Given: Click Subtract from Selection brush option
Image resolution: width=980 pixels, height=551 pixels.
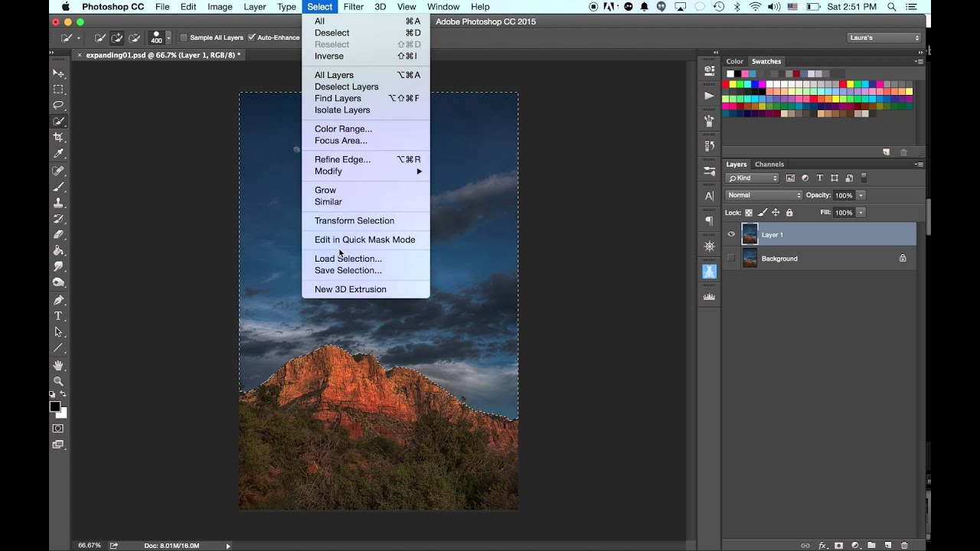Looking at the screenshot, I should 135,37.
